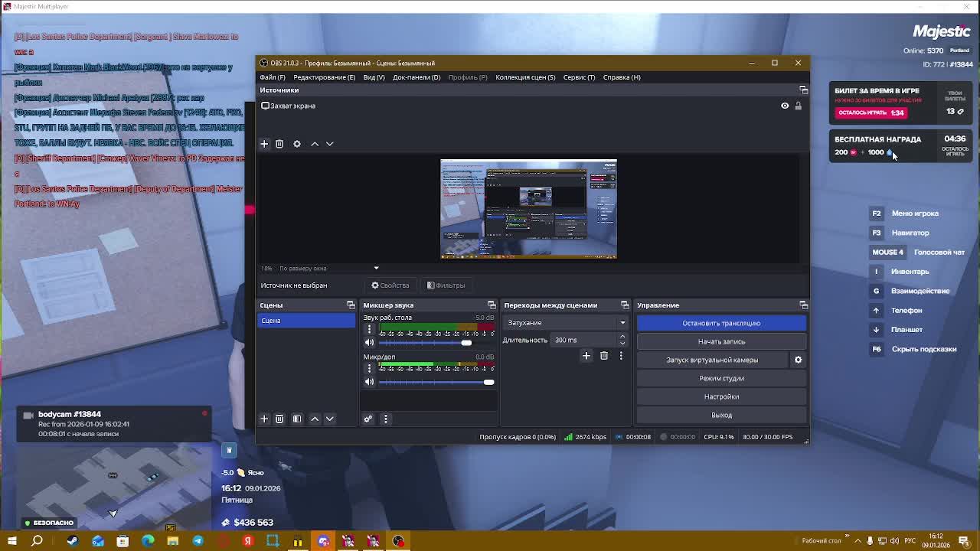The image size is (980, 551).
Task: Mute the Микр/доп audio channel
Action: coord(369,382)
